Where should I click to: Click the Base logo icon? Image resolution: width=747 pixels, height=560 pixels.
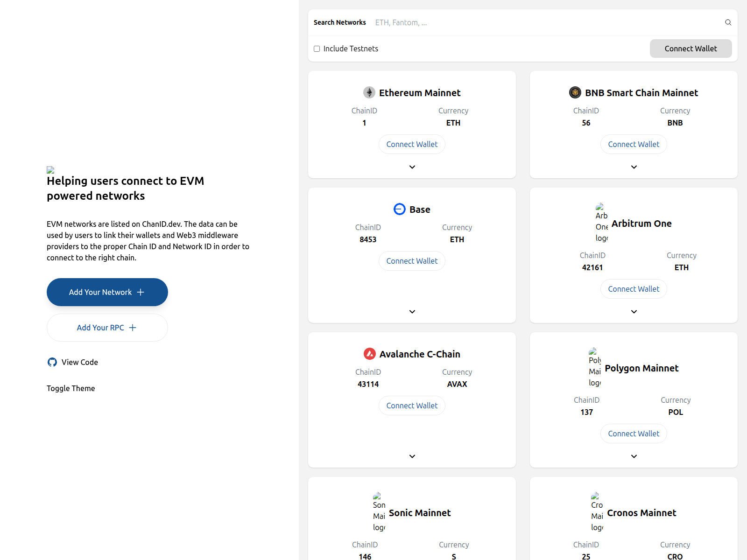[x=400, y=209]
